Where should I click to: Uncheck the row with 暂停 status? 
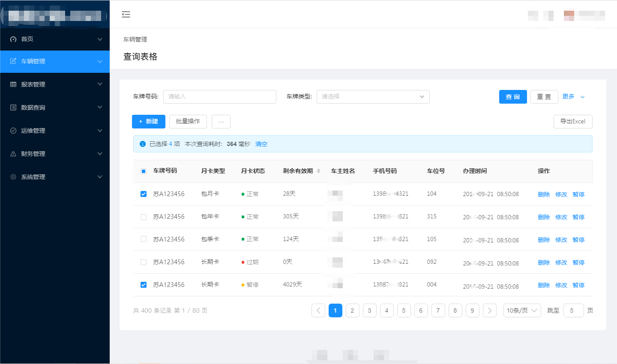click(144, 285)
